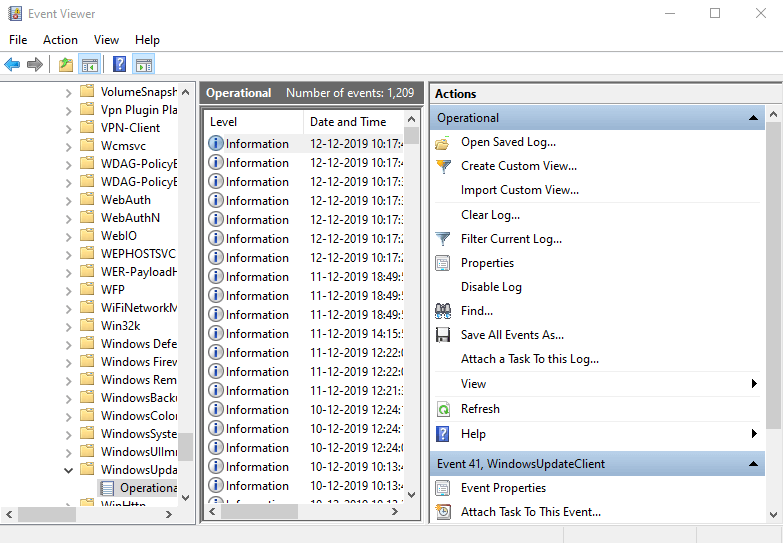
Task: Click the Up One Level folder icon
Action: coord(66,64)
